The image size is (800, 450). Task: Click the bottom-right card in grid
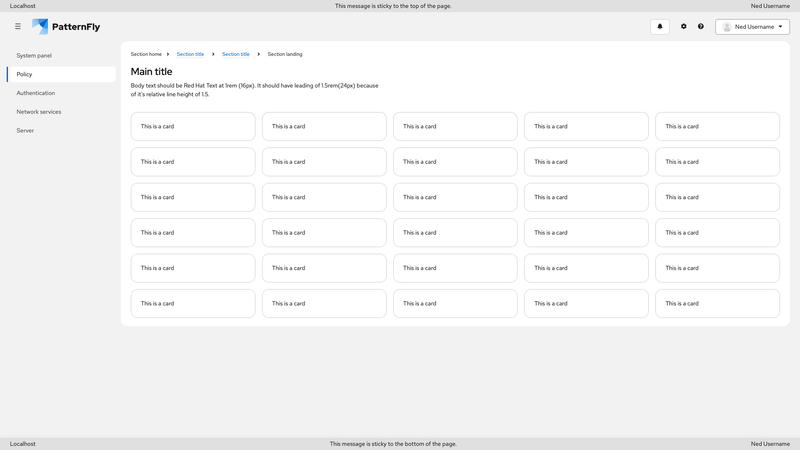717,303
